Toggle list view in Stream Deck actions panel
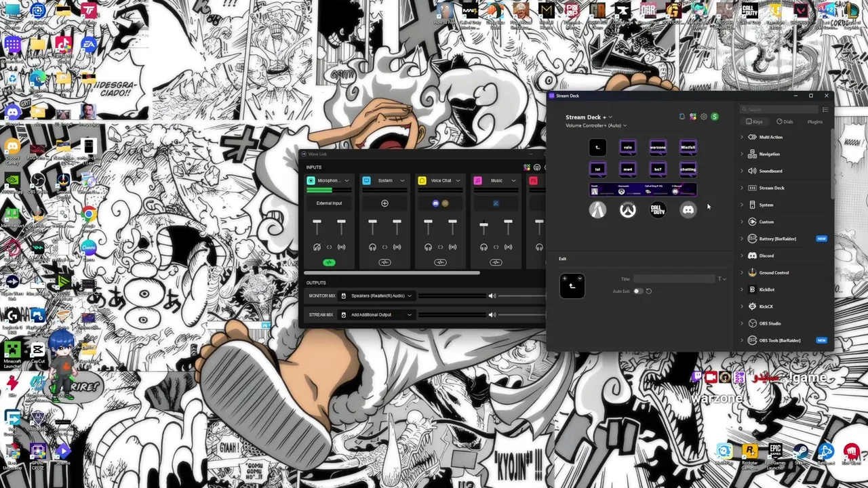The height and width of the screenshot is (488, 868). (x=825, y=109)
